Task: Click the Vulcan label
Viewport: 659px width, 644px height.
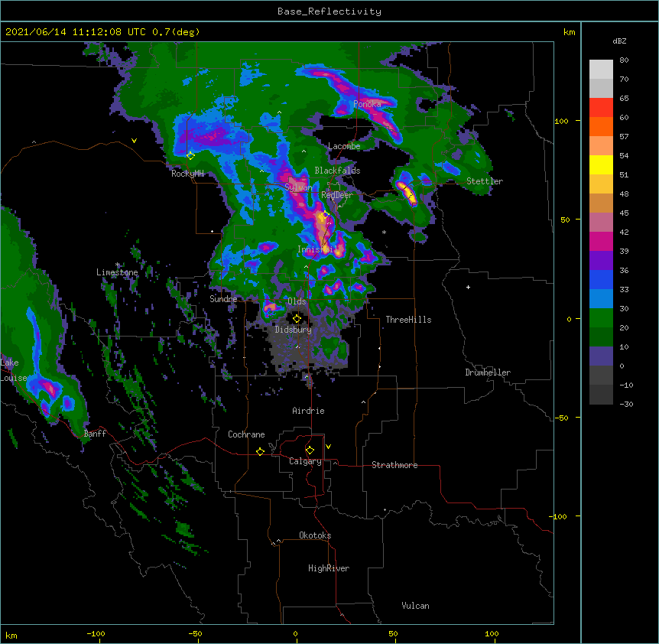Action: (x=415, y=606)
